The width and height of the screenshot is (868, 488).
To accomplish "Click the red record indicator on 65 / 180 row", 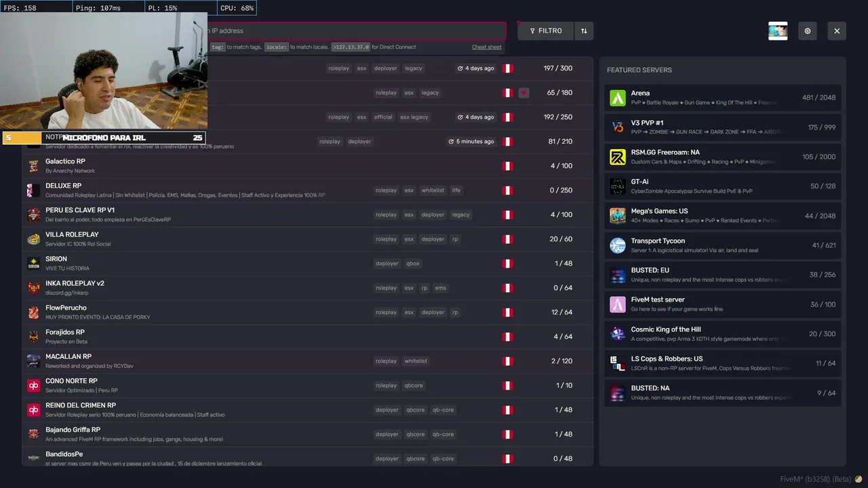I will (524, 93).
